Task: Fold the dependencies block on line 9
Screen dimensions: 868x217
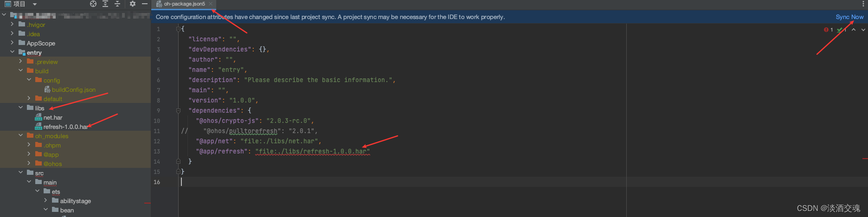Action: pos(178,110)
